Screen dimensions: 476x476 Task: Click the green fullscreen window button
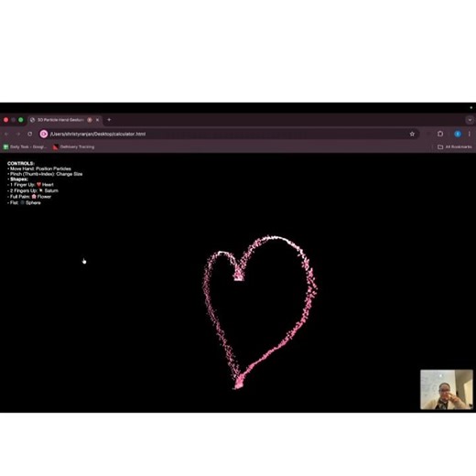(x=21, y=120)
